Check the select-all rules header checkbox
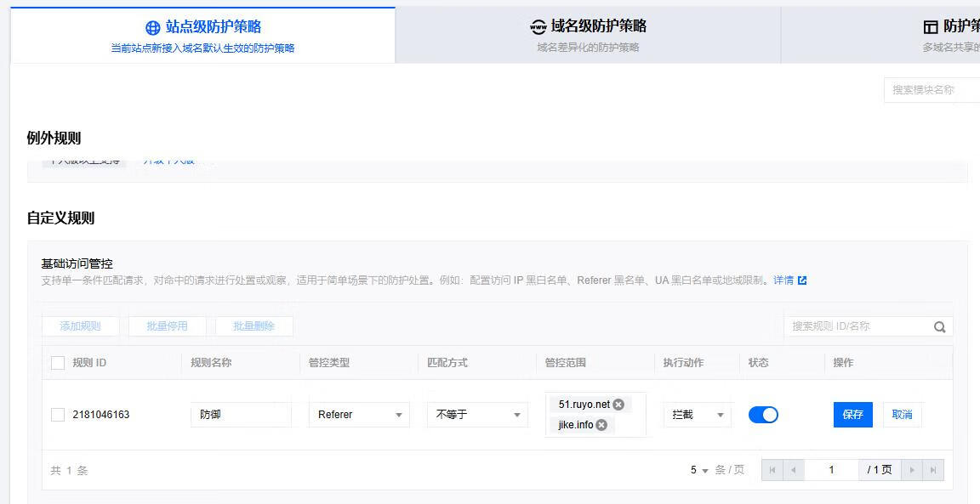Viewport: 980px width, 504px height. (x=58, y=363)
